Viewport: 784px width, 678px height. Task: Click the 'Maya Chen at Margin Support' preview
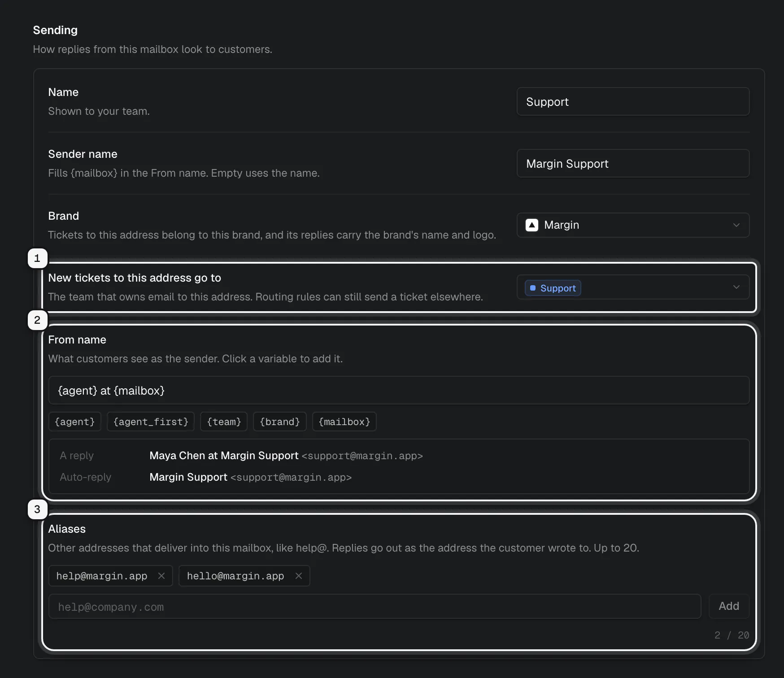[x=224, y=456]
